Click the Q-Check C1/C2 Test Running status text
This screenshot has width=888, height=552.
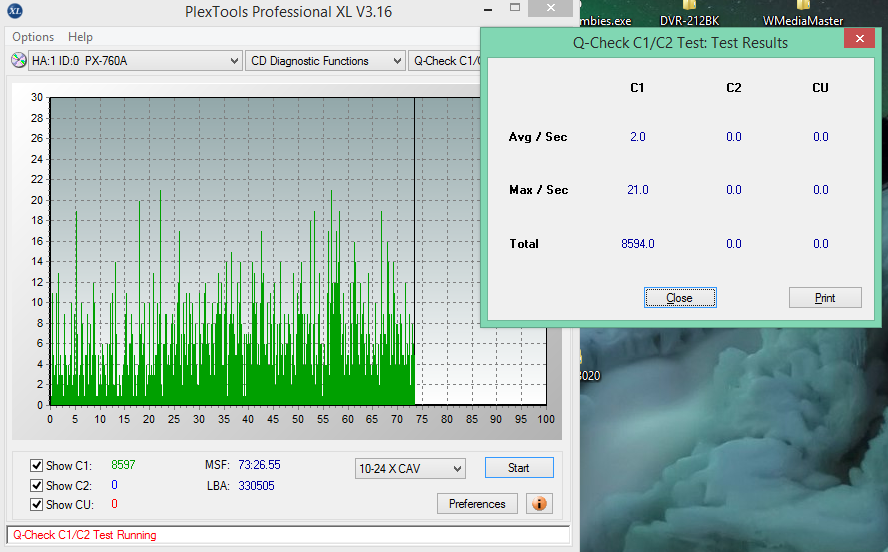coord(85,534)
